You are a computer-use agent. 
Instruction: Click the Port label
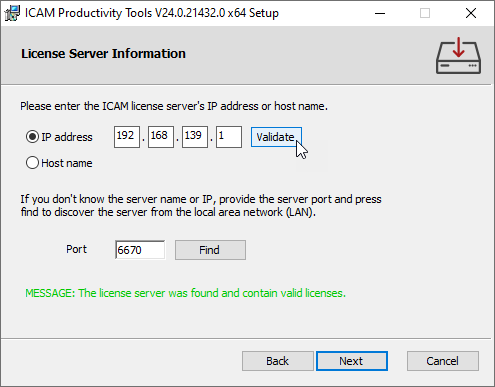tap(76, 249)
